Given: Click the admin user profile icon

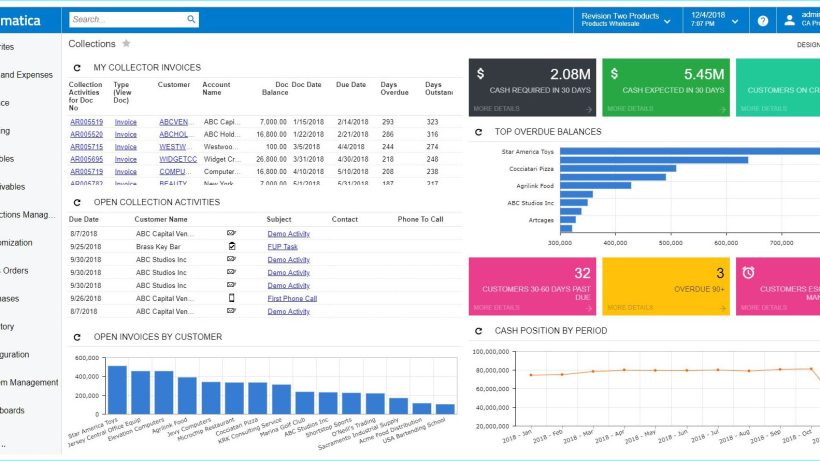Looking at the screenshot, I should (x=790, y=20).
